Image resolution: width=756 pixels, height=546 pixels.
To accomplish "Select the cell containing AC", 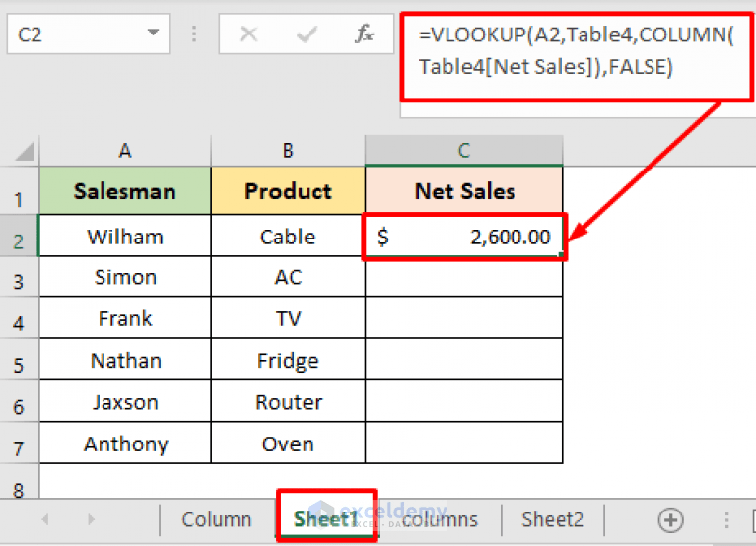I will coord(288,277).
